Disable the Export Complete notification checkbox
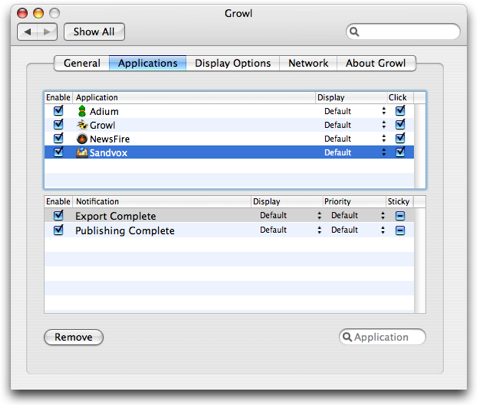The height and width of the screenshot is (405, 480). 59,215
